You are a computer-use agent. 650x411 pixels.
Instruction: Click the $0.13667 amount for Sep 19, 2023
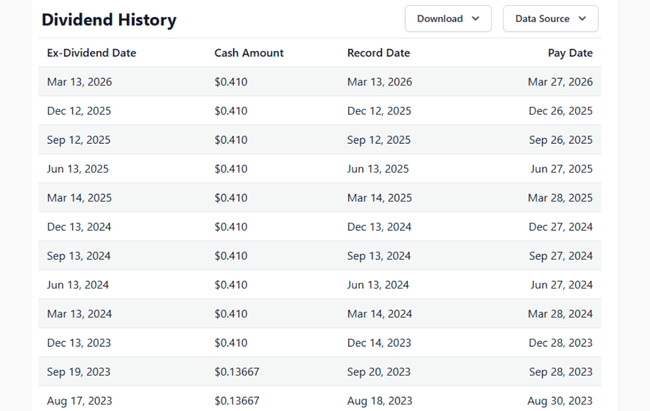(236, 372)
